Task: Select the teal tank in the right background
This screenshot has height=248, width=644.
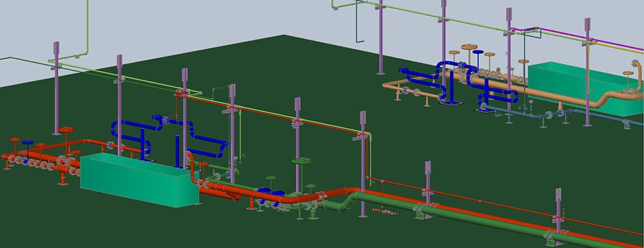Action: tap(585, 88)
